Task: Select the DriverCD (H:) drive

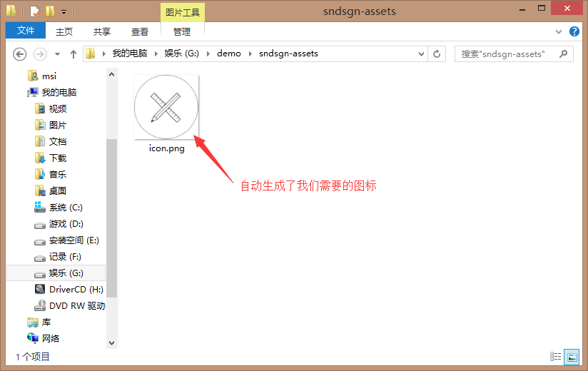Action: (x=76, y=289)
